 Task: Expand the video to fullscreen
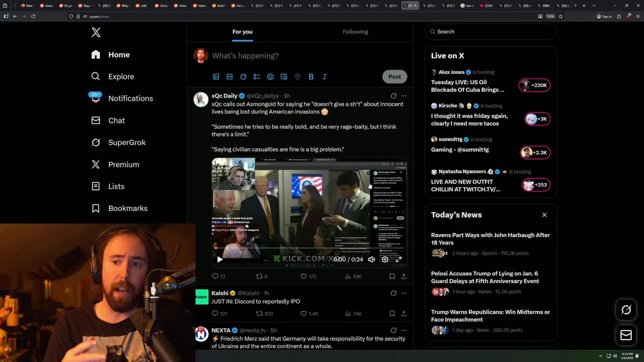coord(398,259)
